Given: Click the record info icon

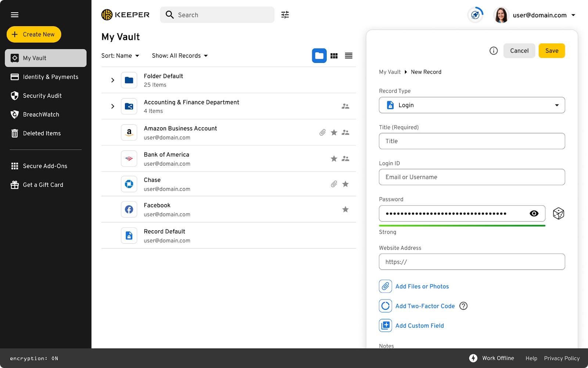Looking at the screenshot, I should click(494, 51).
